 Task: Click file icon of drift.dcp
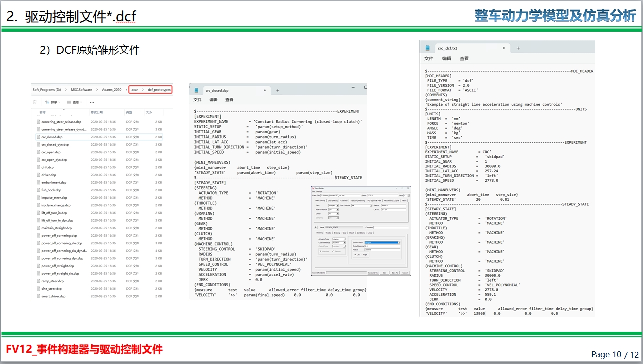point(38,167)
